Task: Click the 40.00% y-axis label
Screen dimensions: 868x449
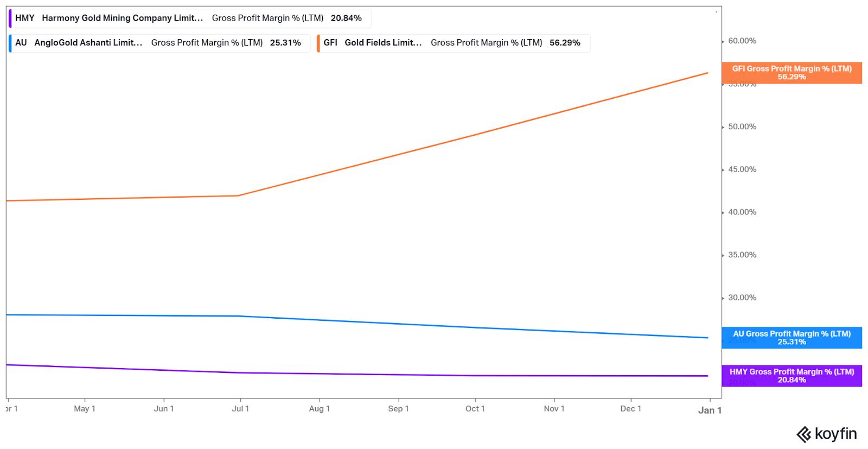Action: tap(742, 212)
